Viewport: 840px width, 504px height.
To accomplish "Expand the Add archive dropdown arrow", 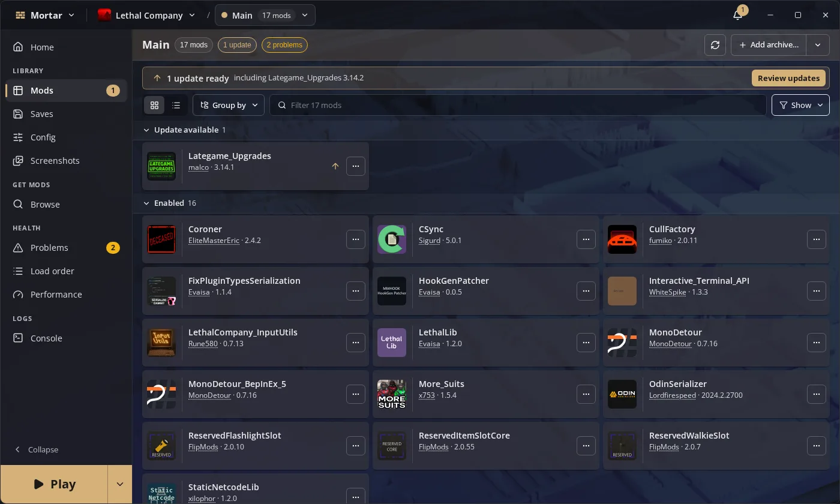I will pos(818,45).
